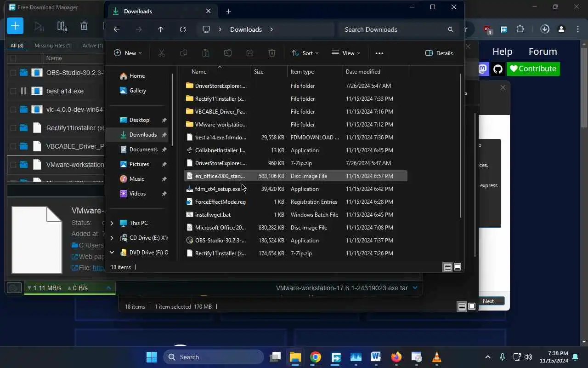Go up one folder level in Explorer
Viewport: 588px width, 368px height.
(x=160, y=29)
